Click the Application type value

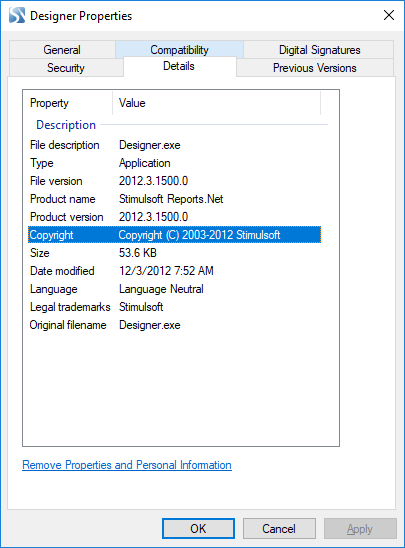click(x=145, y=163)
